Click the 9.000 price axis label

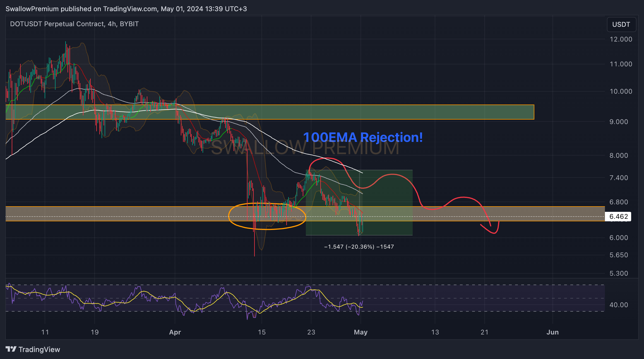coord(619,122)
